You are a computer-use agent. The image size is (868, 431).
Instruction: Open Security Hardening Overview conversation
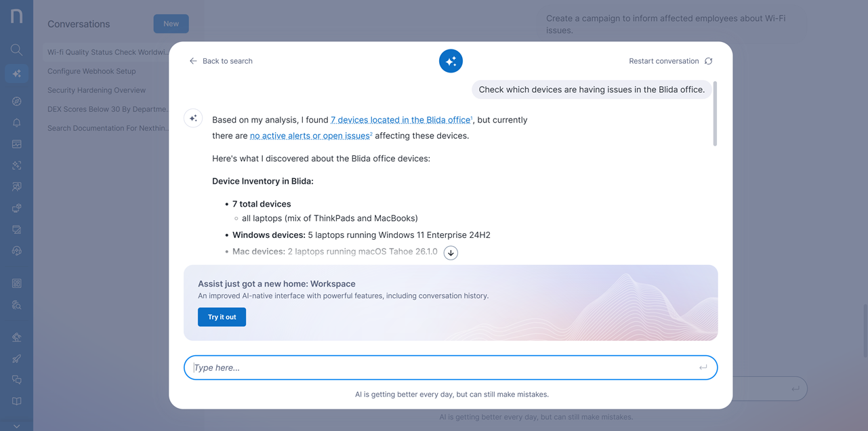pyautogui.click(x=96, y=90)
